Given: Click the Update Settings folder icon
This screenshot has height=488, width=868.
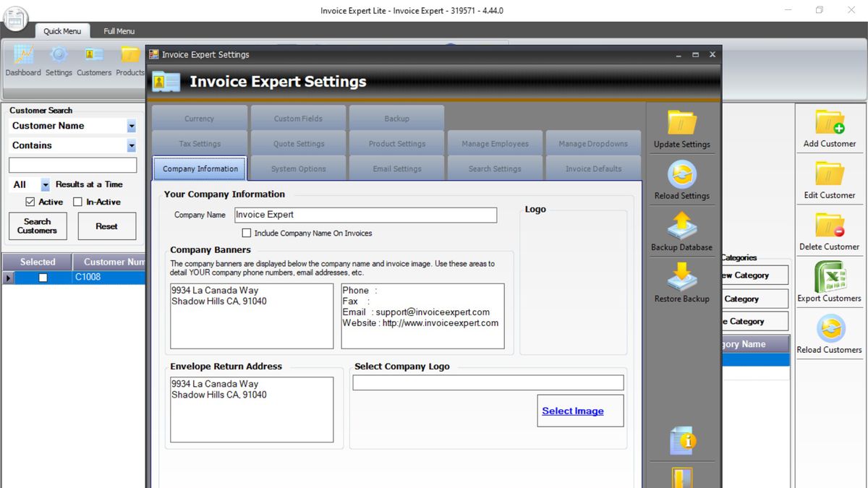Looking at the screenshot, I should point(681,123).
